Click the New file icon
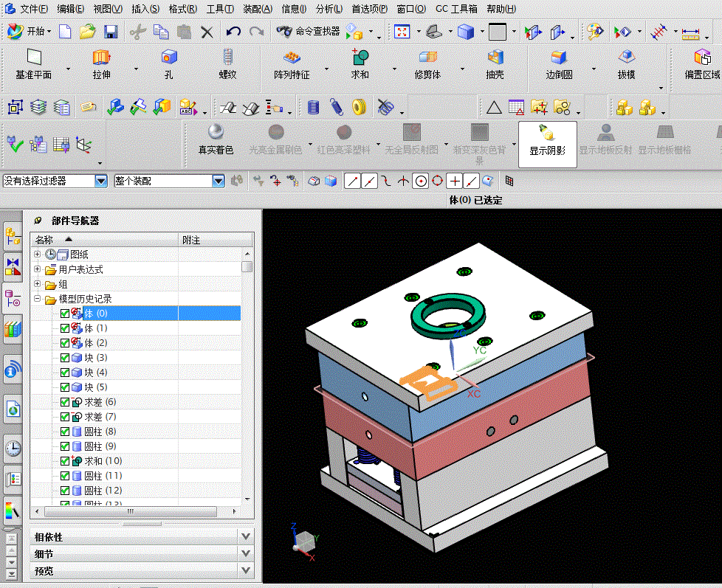Image resolution: width=722 pixels, height=588 pixels. click(x=65, y=31)
